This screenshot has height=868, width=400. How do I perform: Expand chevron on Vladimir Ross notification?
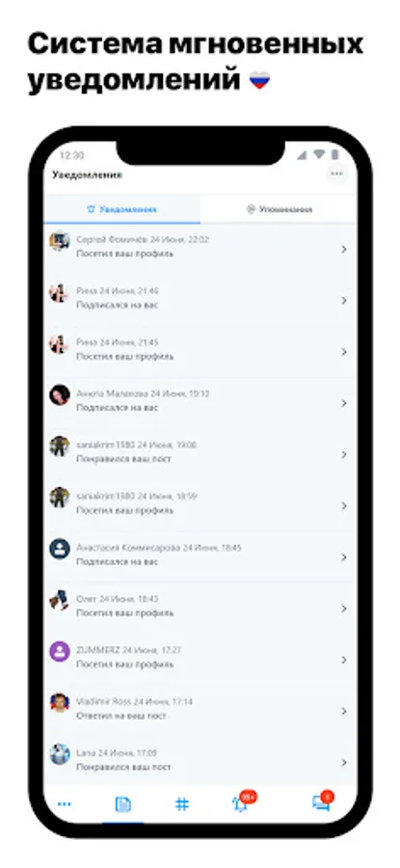[343, 712]
